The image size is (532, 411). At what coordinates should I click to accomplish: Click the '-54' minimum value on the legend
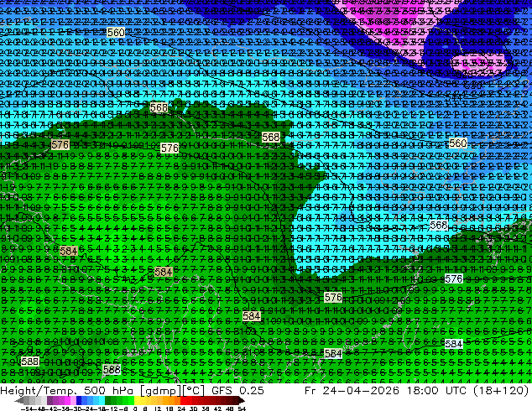coord(27,408)
